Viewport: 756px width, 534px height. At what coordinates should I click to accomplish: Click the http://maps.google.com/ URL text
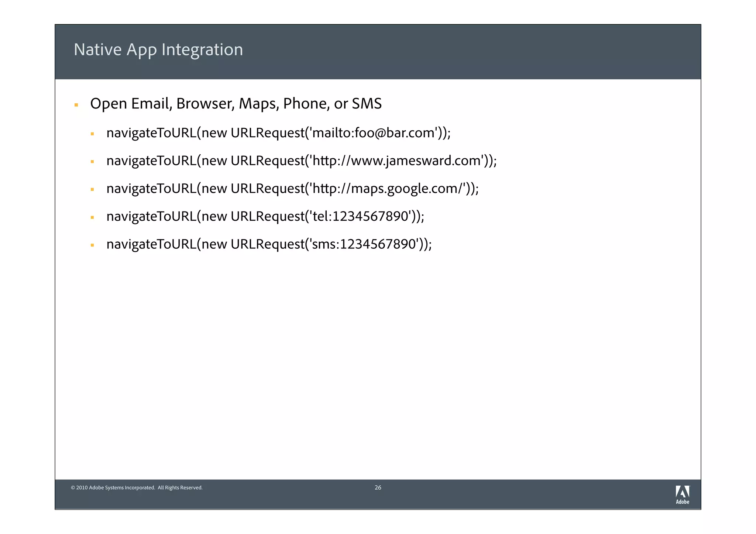[x=388, y=189]
